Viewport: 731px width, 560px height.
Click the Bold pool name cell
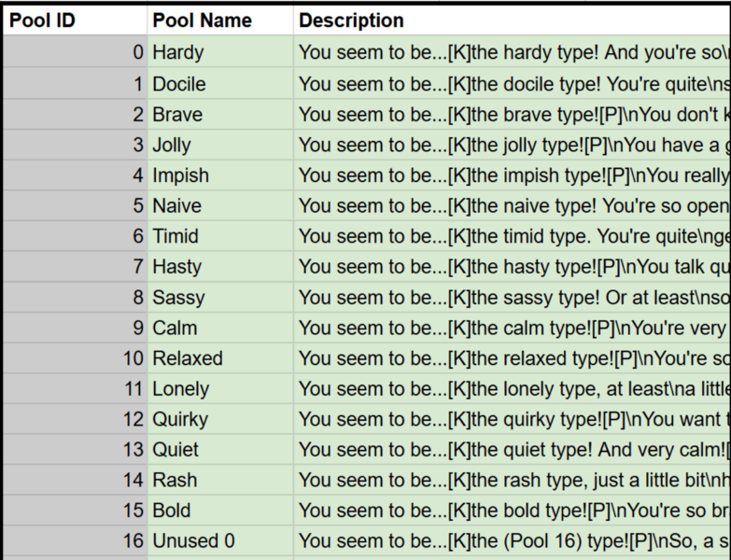point(219,511)
